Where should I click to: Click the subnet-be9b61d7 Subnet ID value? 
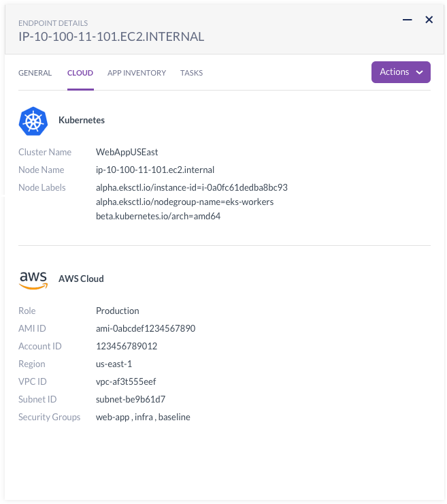click(x=131, y=399)
